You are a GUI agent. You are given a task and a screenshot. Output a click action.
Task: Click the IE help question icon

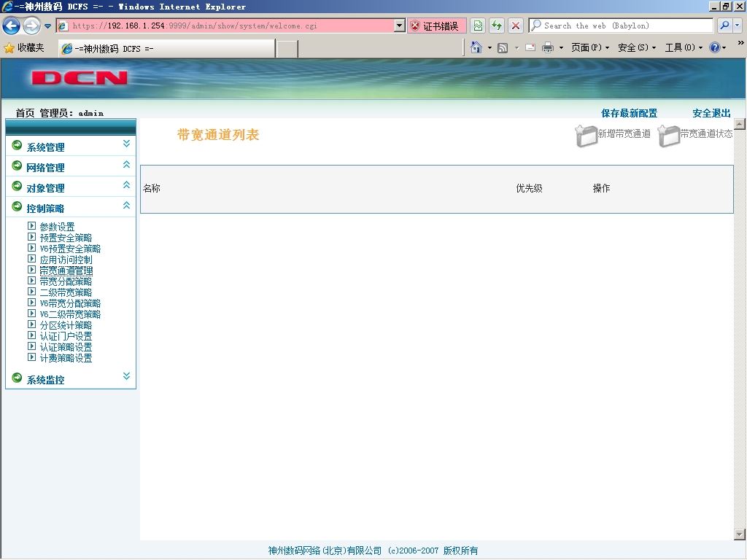(715, 47)
